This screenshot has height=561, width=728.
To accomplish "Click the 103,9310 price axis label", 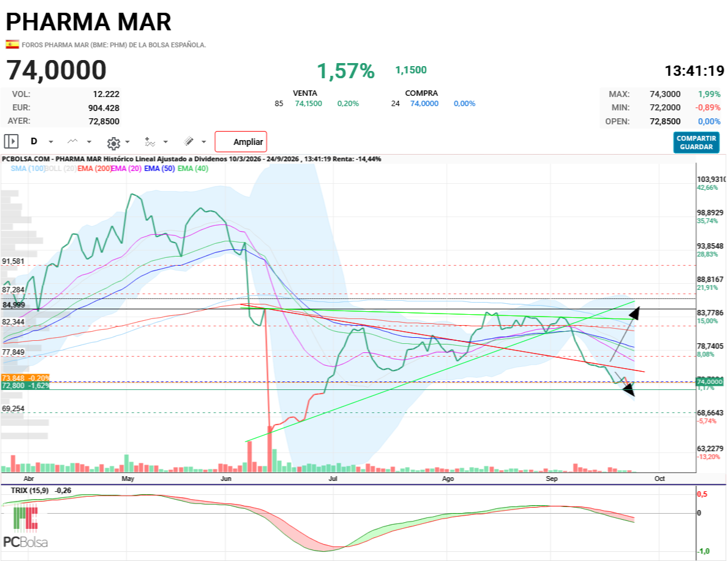I will pyautogui.click(x=712, y=180).
